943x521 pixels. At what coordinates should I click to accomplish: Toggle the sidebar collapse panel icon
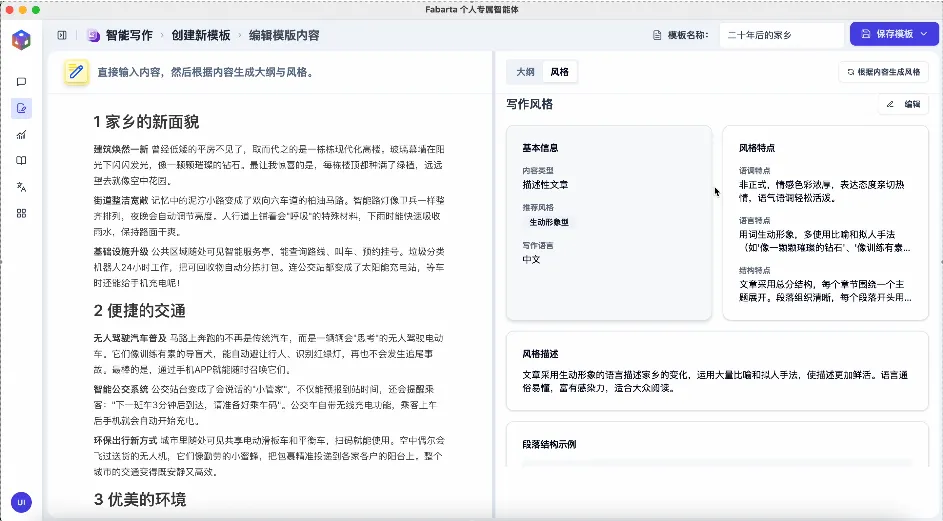point(62,35)
